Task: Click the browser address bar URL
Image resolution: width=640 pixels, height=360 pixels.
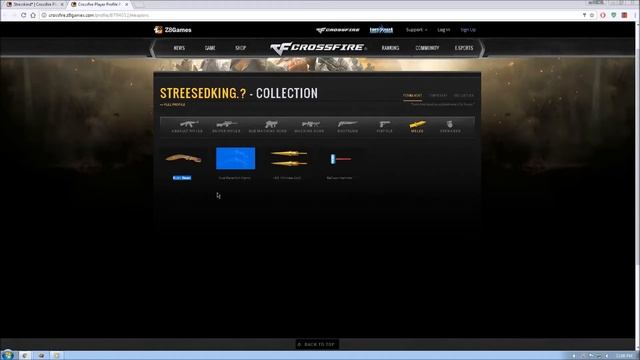Action: [99, 15]
